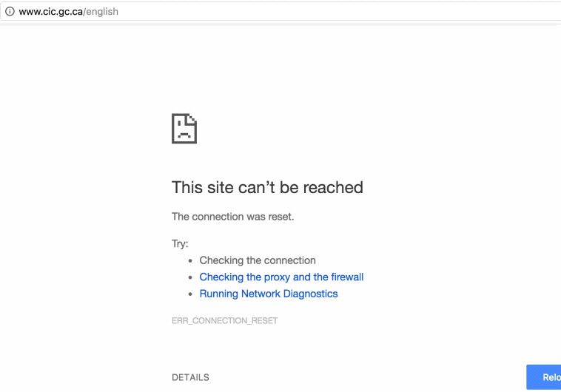This screenshot has height=392, width=561.
Task: Click bullet beside 'Checking the connection'
Action: [x=191, y=261]
